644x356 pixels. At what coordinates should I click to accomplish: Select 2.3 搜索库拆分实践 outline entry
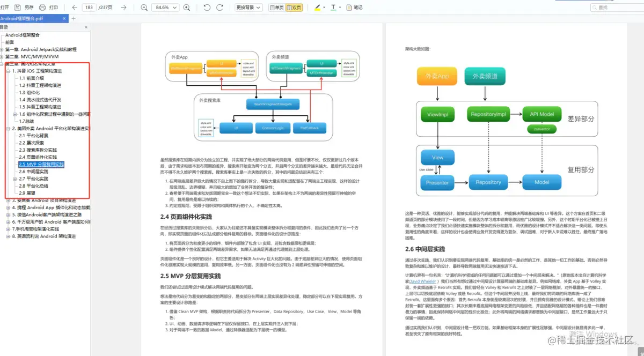tap(38, 150)
